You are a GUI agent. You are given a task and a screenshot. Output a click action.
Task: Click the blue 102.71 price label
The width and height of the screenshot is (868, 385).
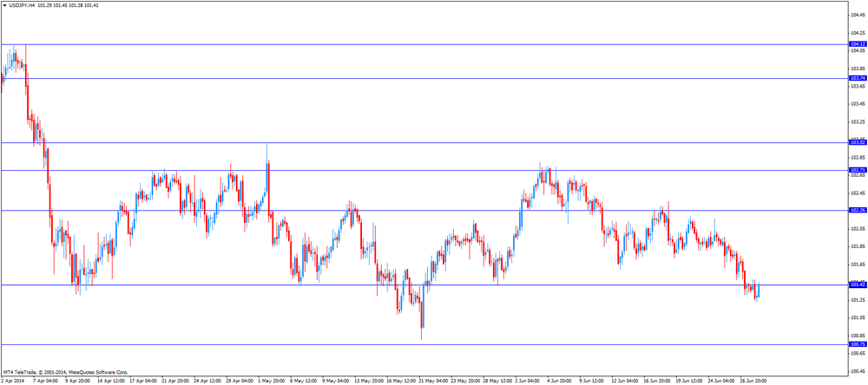click(x=858, y=170)
